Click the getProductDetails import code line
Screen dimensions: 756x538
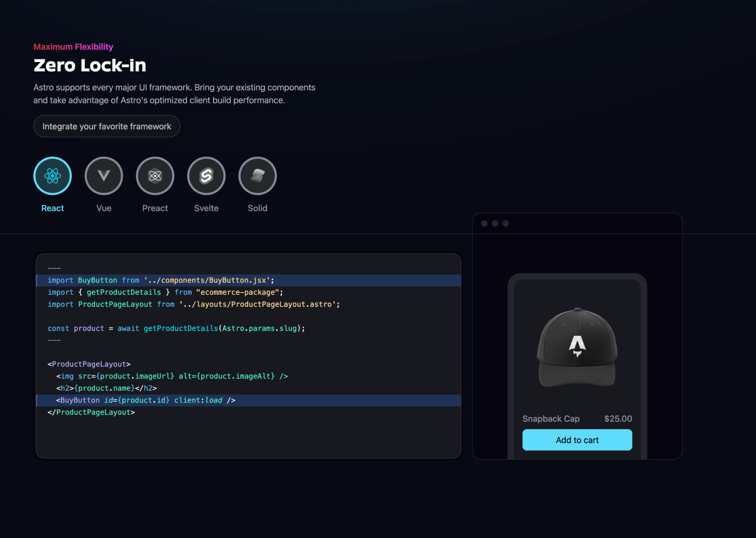tap(165, 292)
